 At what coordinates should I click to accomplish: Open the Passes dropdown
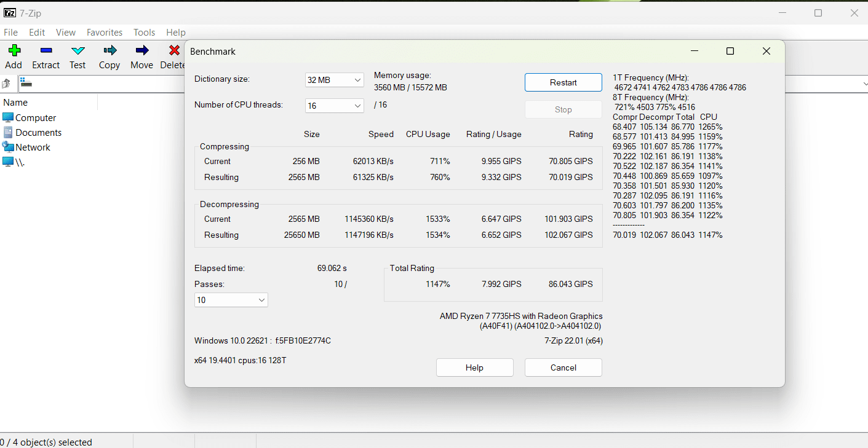pos(231,300)
